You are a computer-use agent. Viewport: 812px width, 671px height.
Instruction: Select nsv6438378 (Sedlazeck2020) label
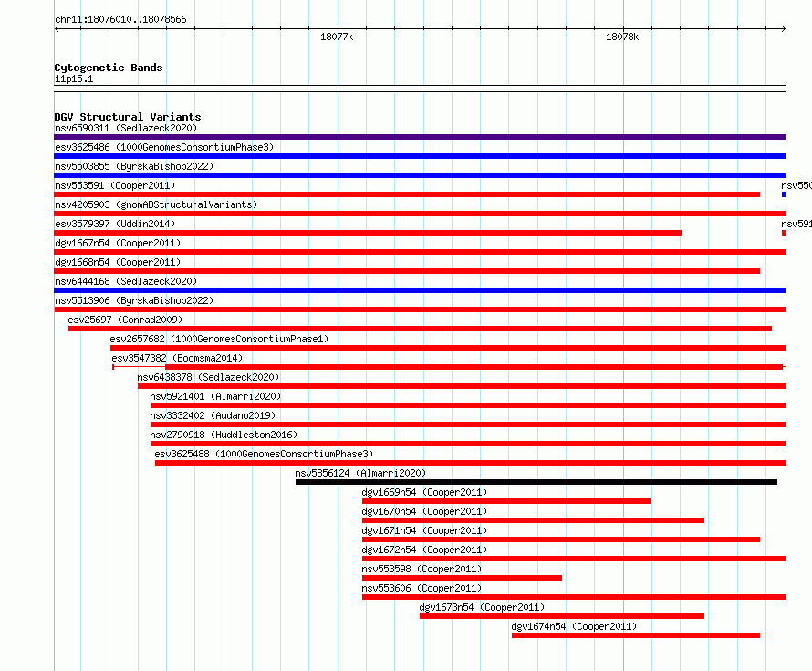click(208, 377)
